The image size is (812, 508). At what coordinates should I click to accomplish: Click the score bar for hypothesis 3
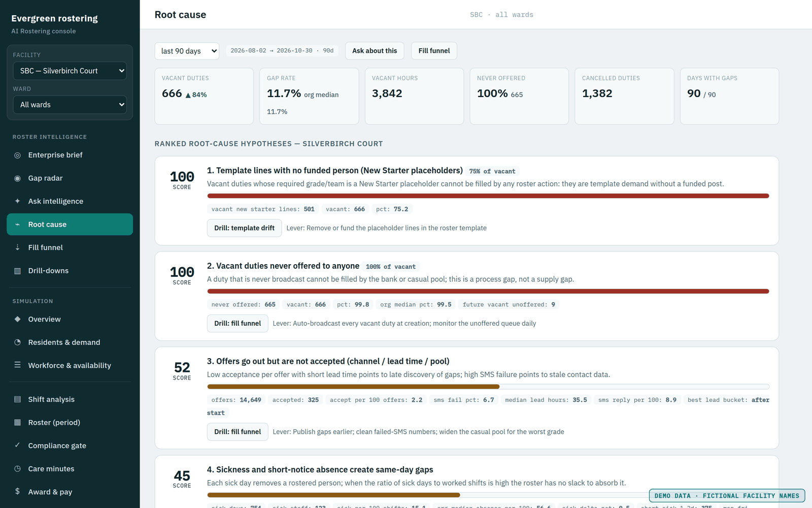point(488,387)
